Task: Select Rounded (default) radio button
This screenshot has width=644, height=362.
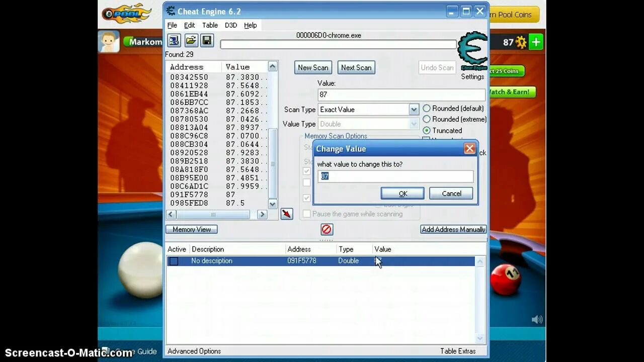Action: pos(427,108)
